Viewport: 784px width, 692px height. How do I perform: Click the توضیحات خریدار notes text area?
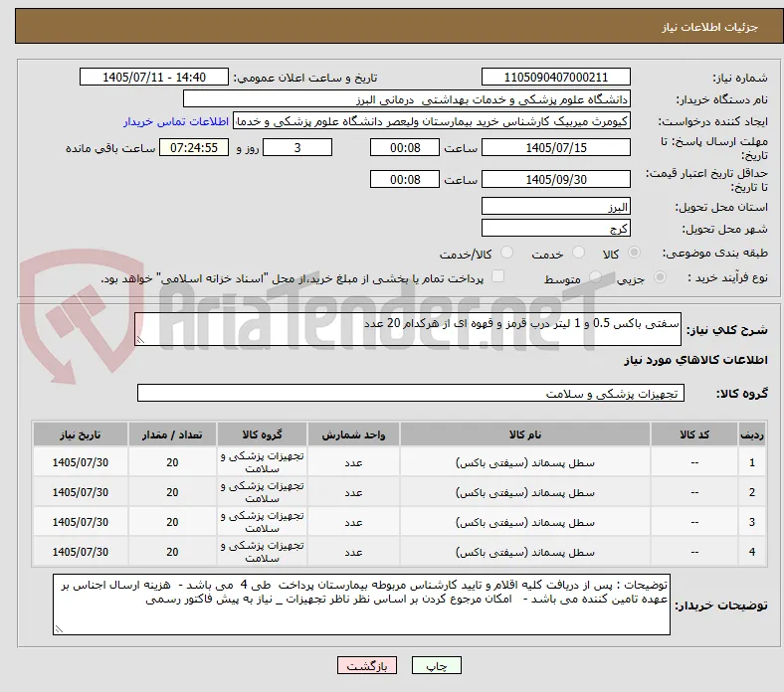click(361, 605)
